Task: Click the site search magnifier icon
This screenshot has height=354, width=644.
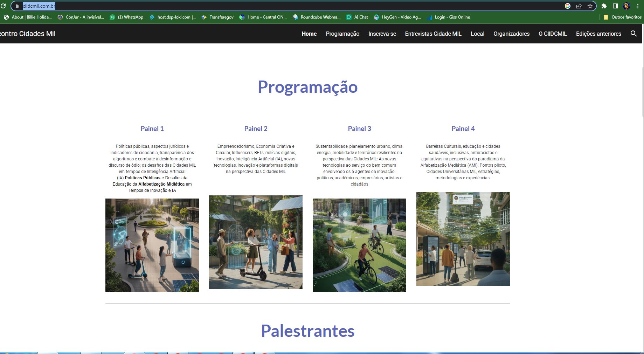Action: (x=633, y=34)
